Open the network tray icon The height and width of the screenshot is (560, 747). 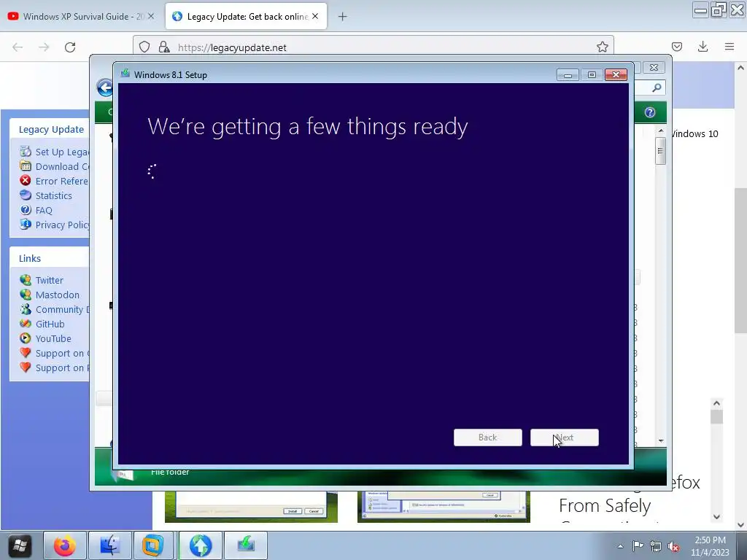[x=656, y=546]
